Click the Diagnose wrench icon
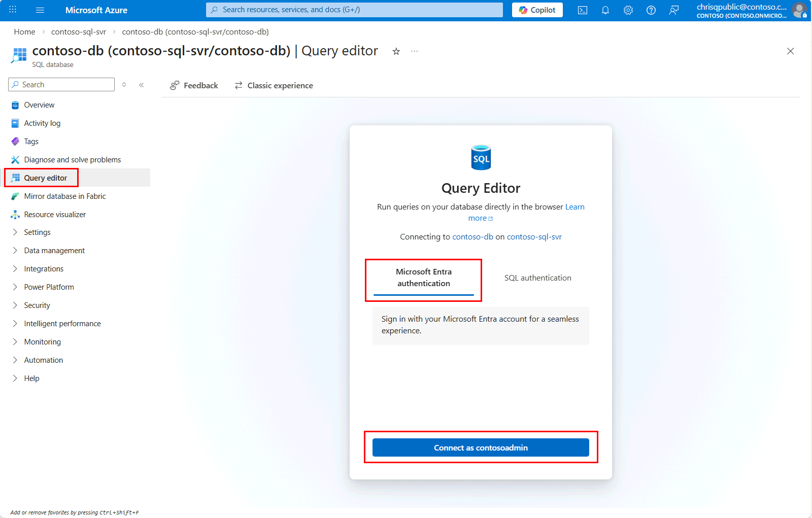This screenshot has width=812, height=518. [x=15, y=160]
